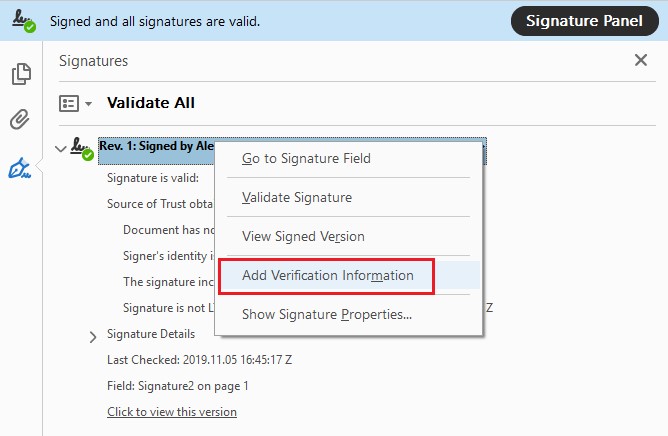Open the Attachments paperclip icon
668x436 pixels.
[20, 119]
